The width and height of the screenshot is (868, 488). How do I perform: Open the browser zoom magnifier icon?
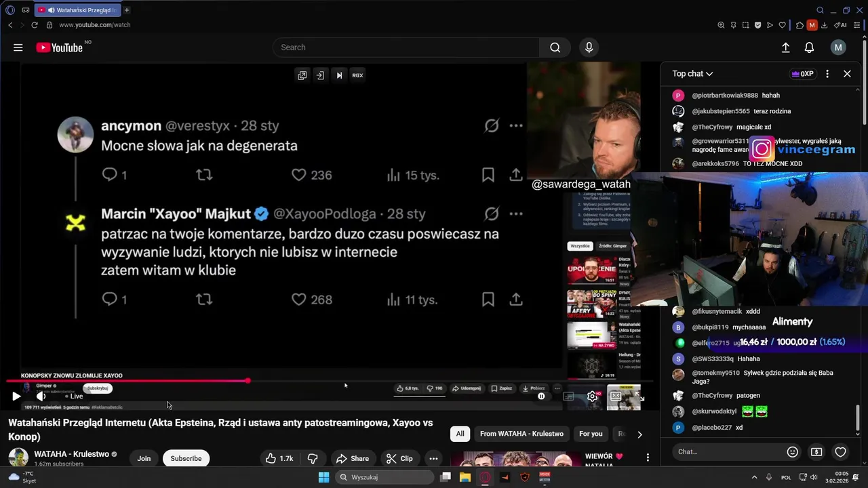point(721,25)
